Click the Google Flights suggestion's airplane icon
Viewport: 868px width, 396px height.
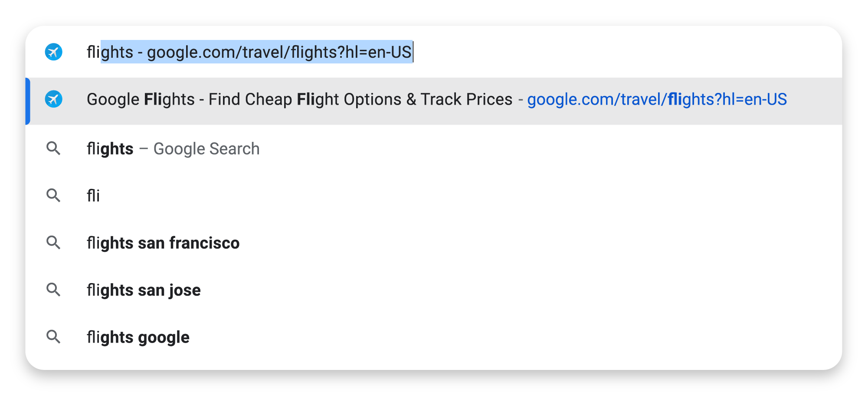point(53,99)
